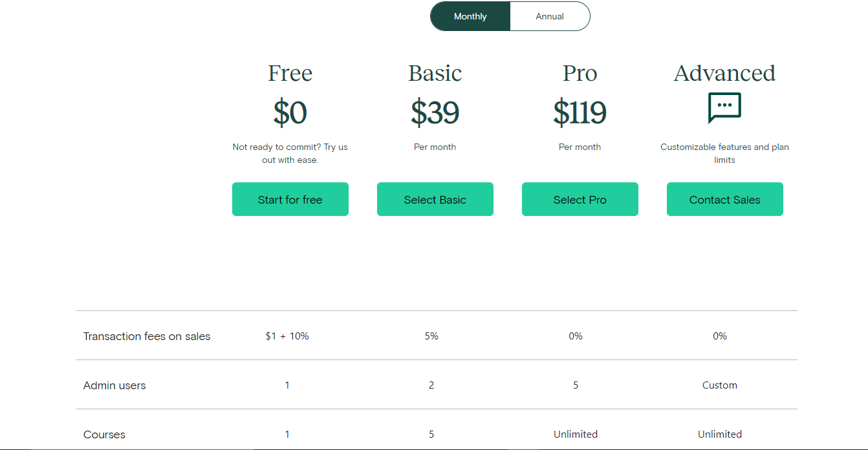Switch billing toggle to Monthly
Viewport: 868px width, 450px height.
pos(470,16)
